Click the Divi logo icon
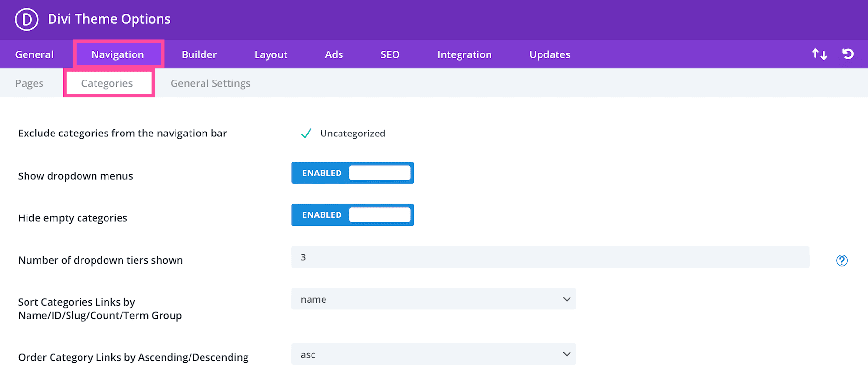 [x=27, y=20]
